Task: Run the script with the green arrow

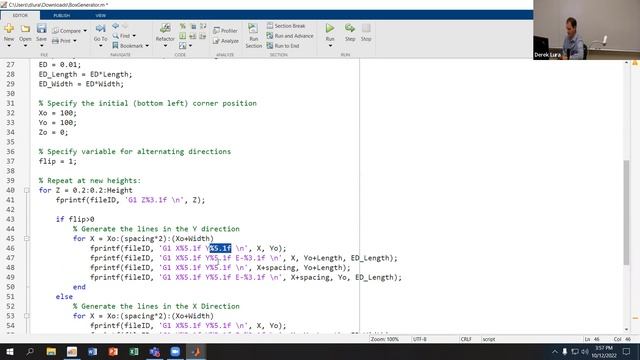Action: [x=330, y=28]
